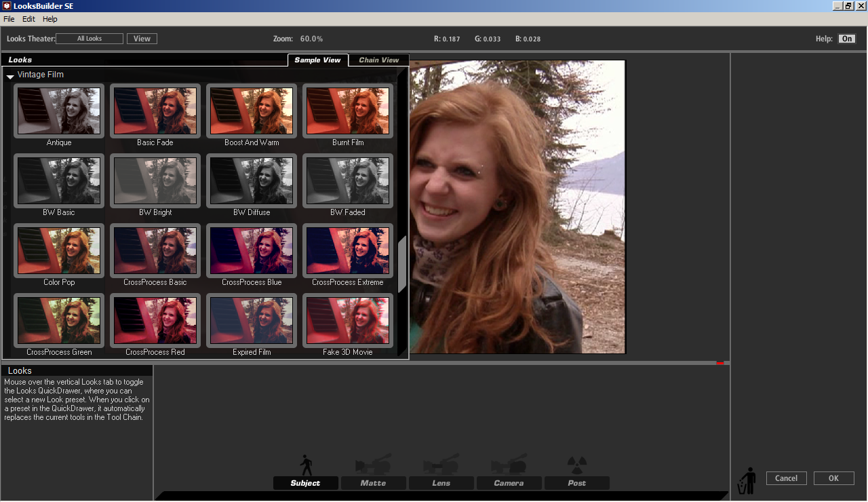
Task: Click the Subject walking figure icon
Action: coord(306,465)
